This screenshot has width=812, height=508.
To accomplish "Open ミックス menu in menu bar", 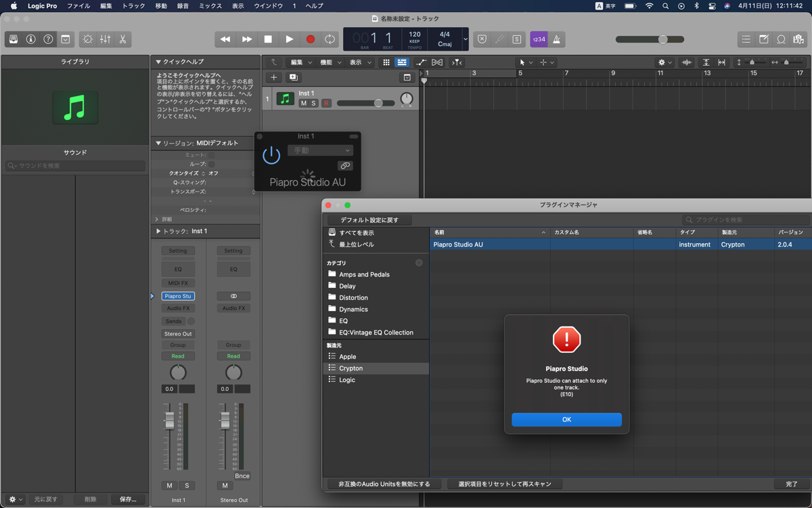I will coord(210,5).
